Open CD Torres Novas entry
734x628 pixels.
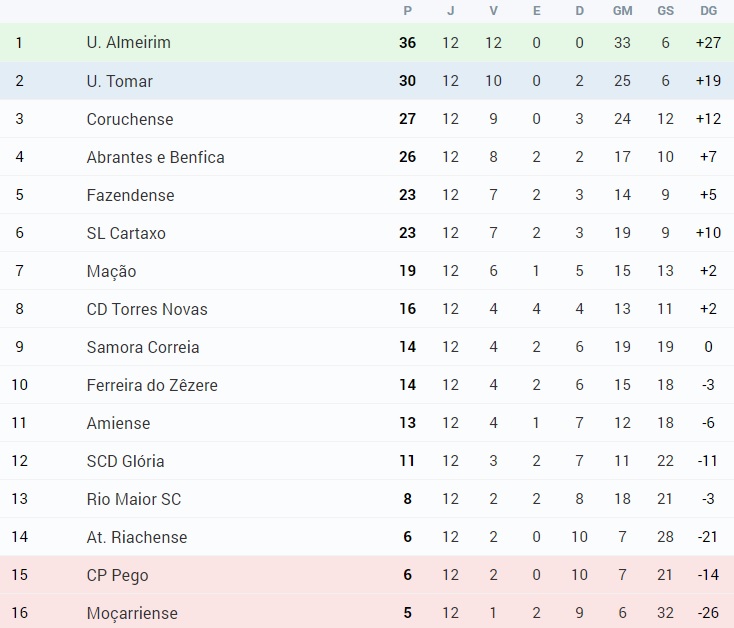point(147,309)
